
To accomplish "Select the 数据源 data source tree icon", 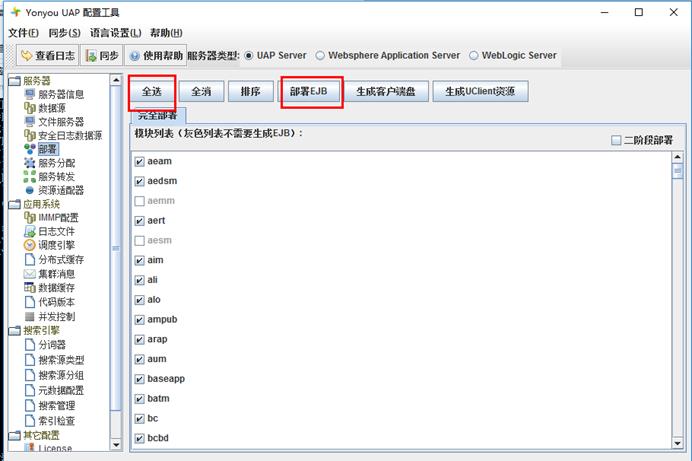I will [30, 108].
